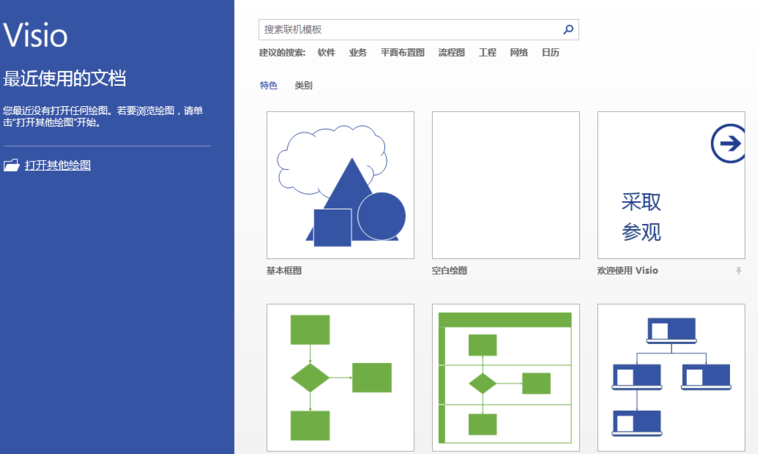The height and width of the screenshot is (454, 758).
Task: Select the blue network computers template
Action: pos(671,377)
